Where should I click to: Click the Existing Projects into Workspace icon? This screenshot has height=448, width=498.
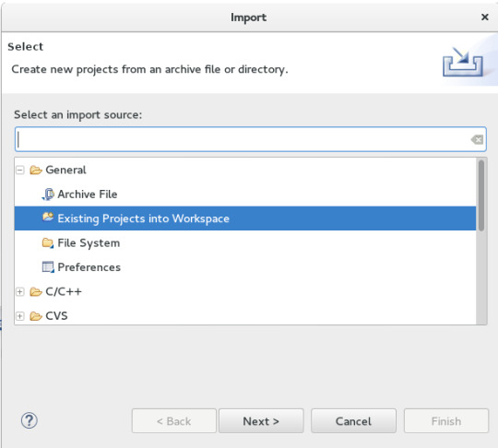pos(48,218)
